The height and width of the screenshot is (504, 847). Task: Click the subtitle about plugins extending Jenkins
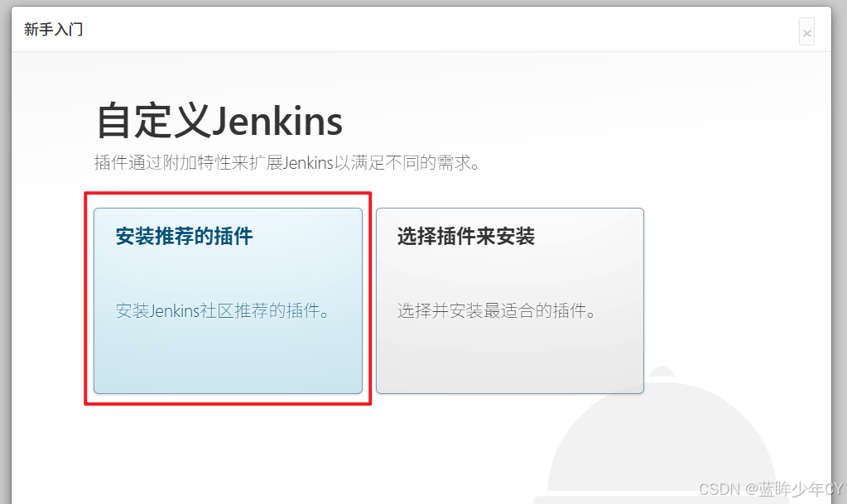click(x=286, y=162)
